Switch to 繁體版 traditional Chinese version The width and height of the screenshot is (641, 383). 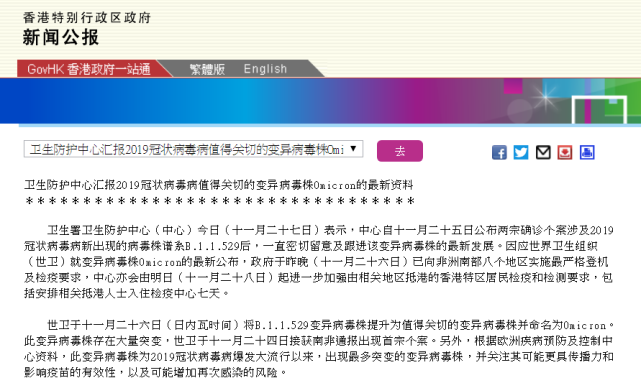(207, 69)
